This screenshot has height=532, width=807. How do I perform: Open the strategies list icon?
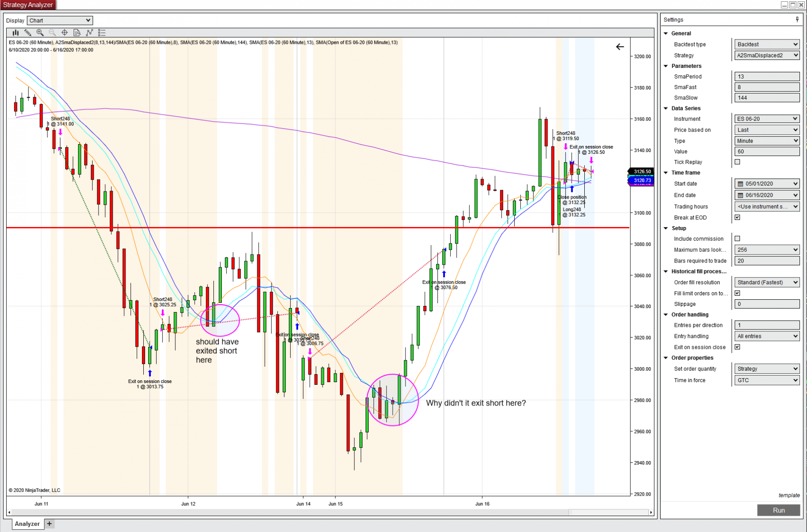click(x=102, y=32)
